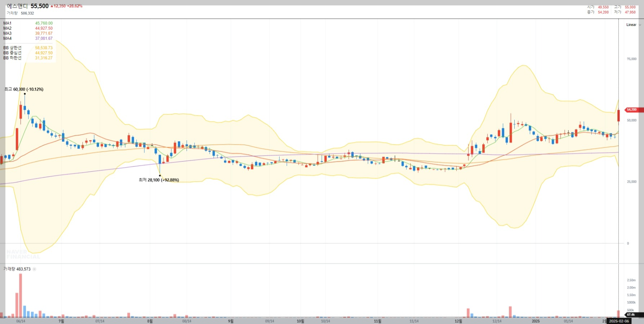Click the 1.50m volume axis label
Viewport: 644px width, 324px height.
click(x=631, y=295)
